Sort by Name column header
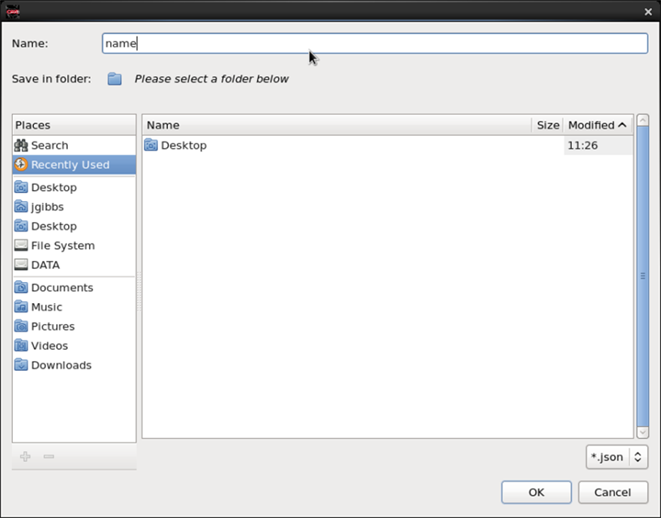 pos(337,125)
